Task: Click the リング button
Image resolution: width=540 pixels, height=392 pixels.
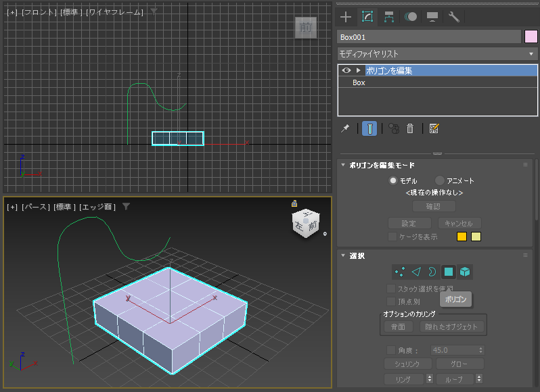Action: coord(403,379)
